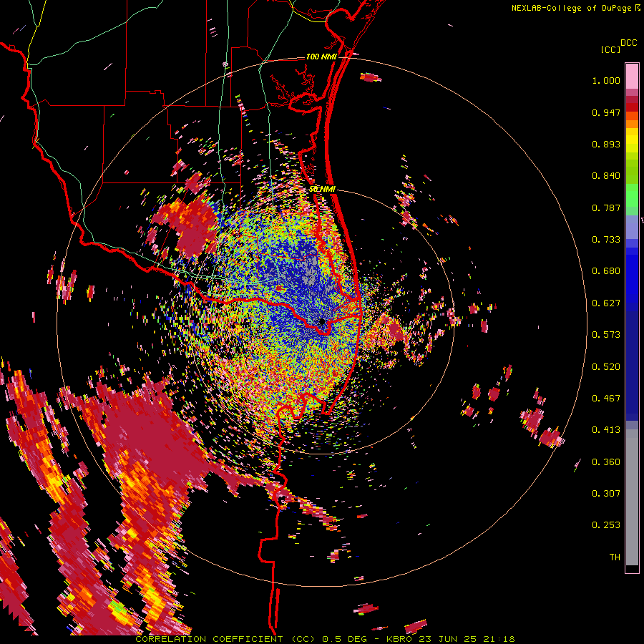Select the 0.253 scale value
Image resolution: width=644 pixels, height=644 pixels.
[606, 525]
